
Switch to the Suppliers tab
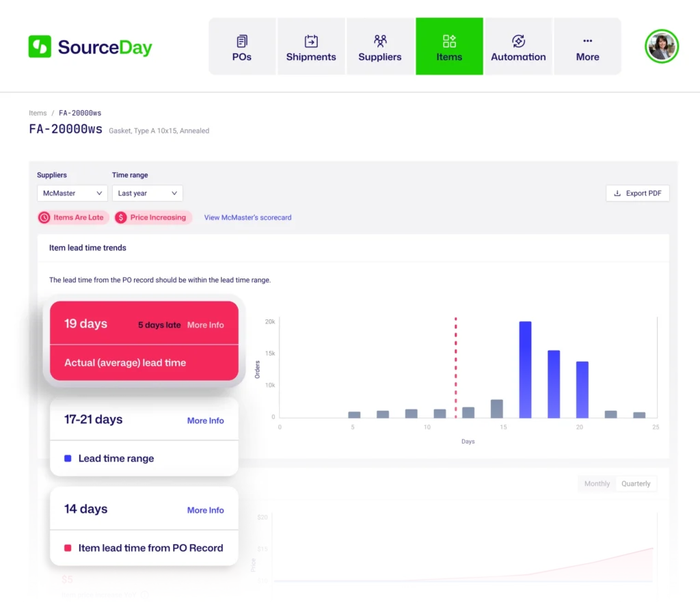pyautogui.click(x=380, y=46)
